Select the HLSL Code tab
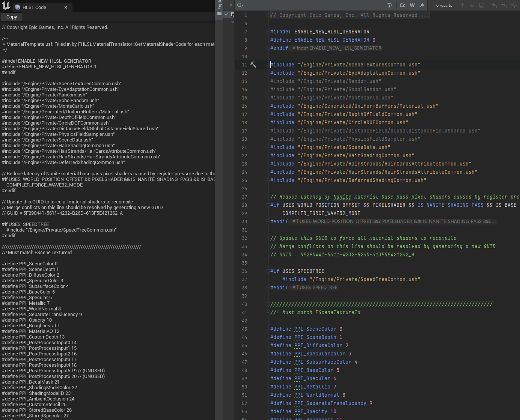The width and height of the screenshot is (520, 420). [34, 7]
